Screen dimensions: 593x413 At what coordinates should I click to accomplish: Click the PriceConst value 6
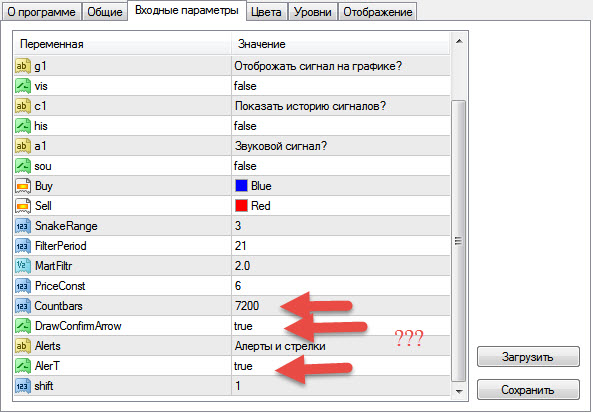[x=238, y=286]
